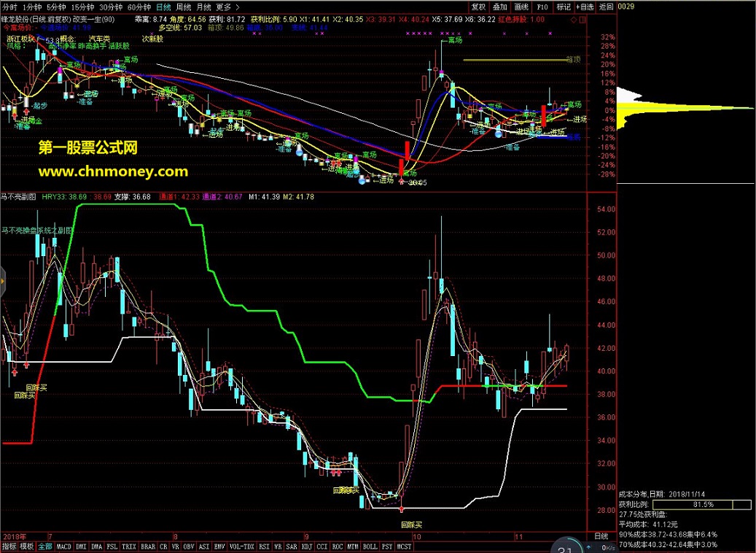
Task: Switch to 分时 intraday view
Action: tap(9, 7)
